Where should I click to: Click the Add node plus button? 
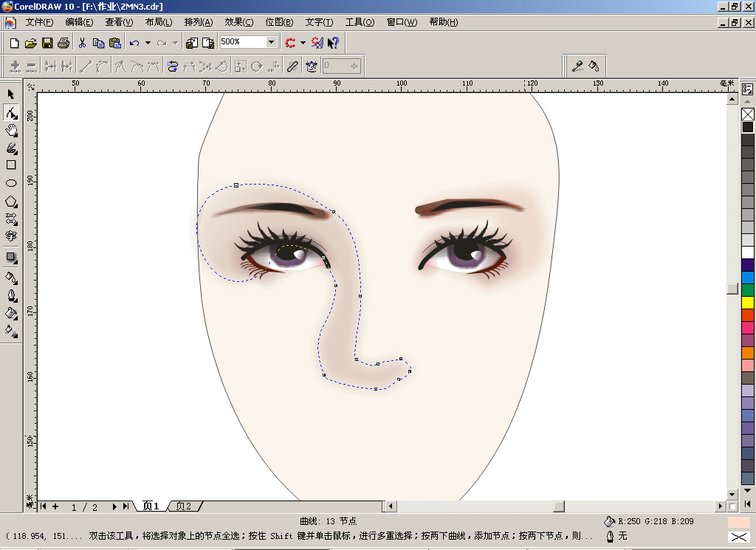15,66
